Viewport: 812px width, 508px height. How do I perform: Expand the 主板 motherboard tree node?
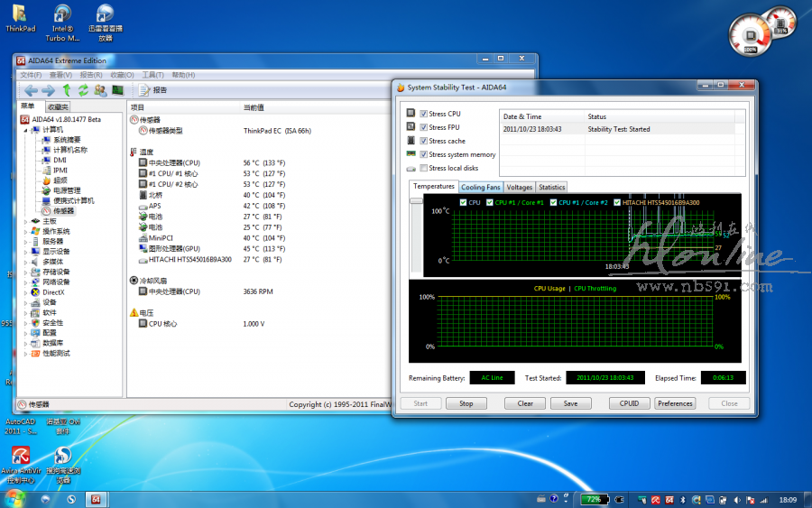(x=25, y=221)
